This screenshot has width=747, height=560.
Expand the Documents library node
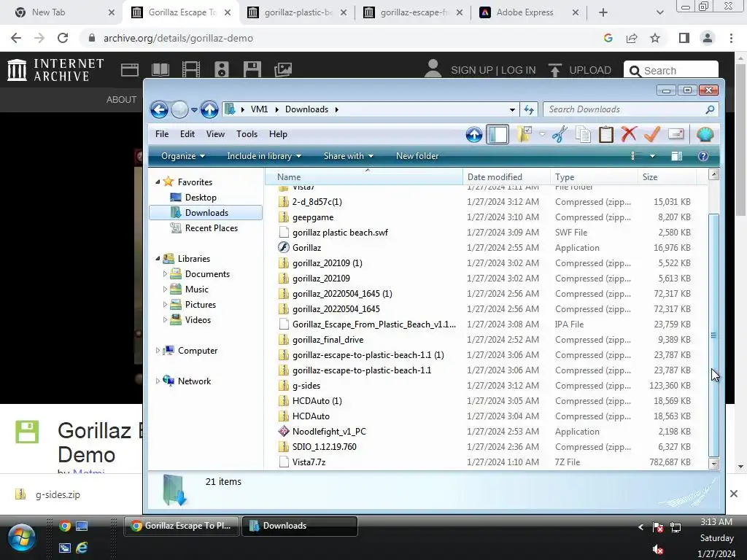click(x=165, y=274)
